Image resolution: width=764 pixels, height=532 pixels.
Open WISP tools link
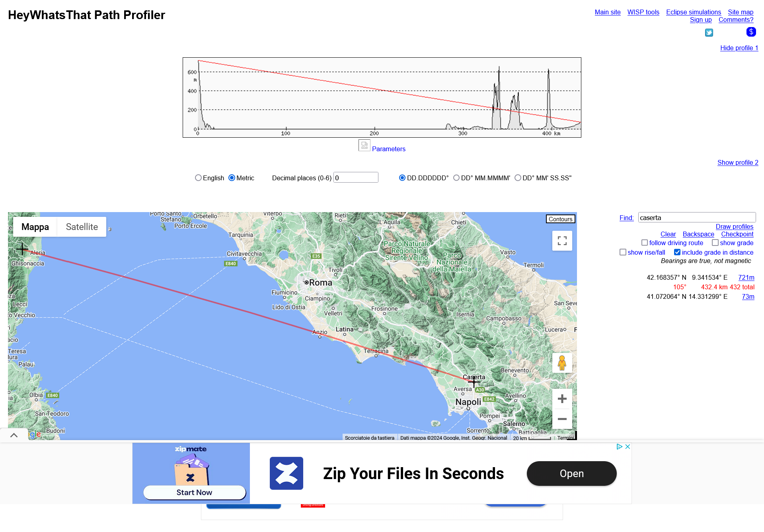[643, 12]
